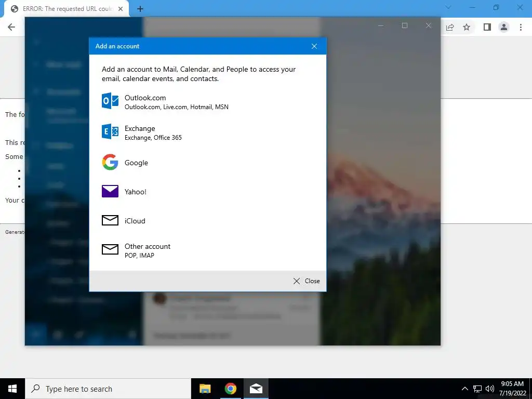Viewport: 532px width, 399px height.
Task: Open a new Chrome tab
Action: click(x=140, y=9)
